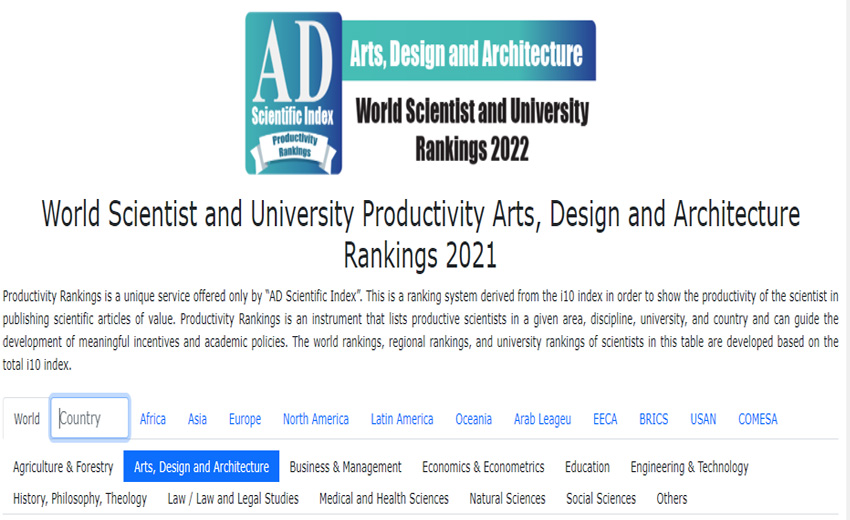Open the COMESA tab

758,419
